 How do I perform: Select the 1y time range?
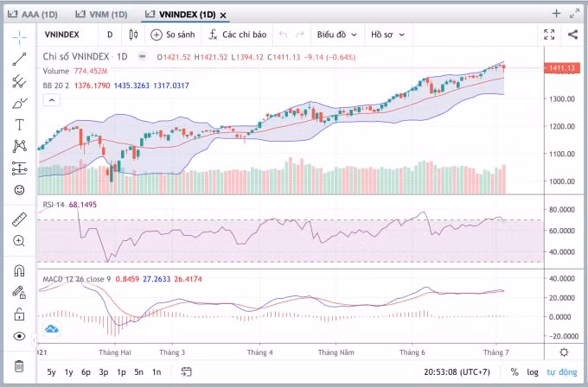pos(68,372)
